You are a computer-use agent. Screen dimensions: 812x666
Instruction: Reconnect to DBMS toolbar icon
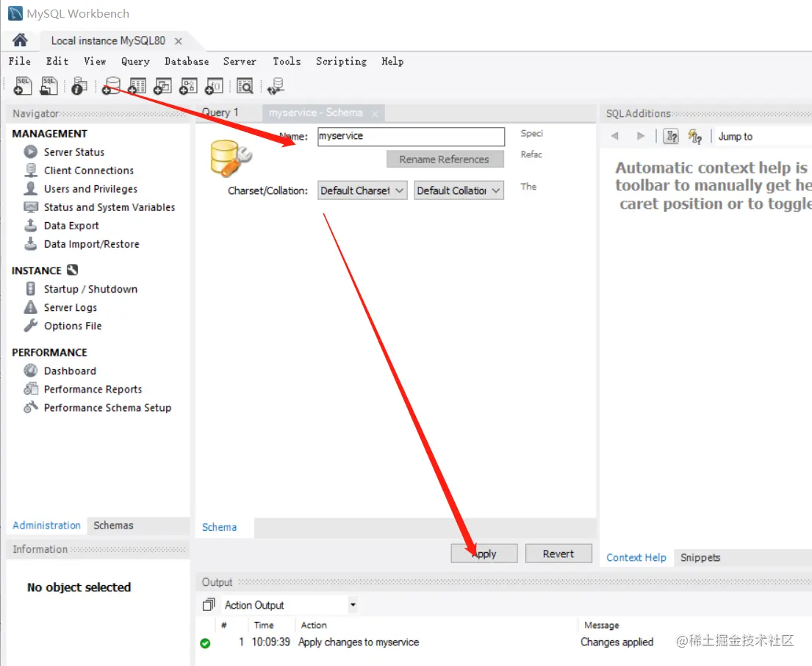[x=276, y=86]
